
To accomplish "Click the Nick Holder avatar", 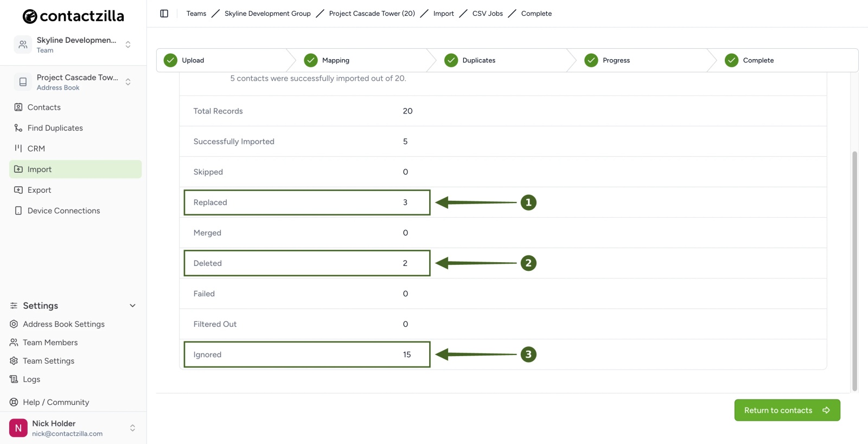I will click(18, 428).
